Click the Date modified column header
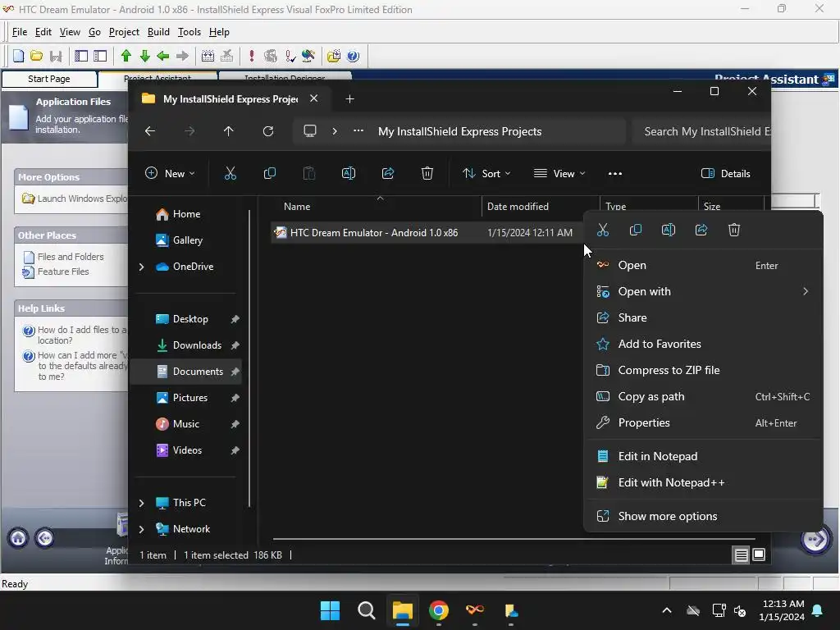Screen dimensions: 840x630 pos(541,207)
